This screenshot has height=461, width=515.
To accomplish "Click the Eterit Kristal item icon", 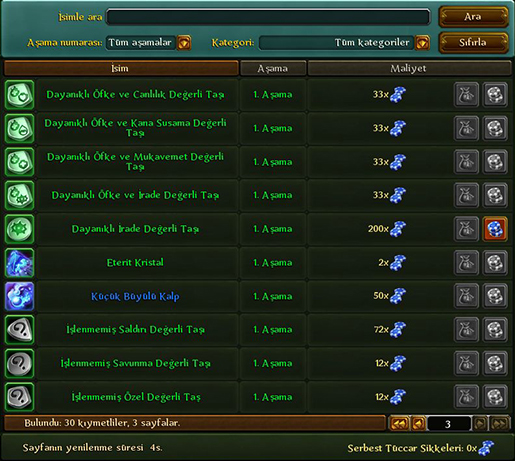I will [20, 263].
